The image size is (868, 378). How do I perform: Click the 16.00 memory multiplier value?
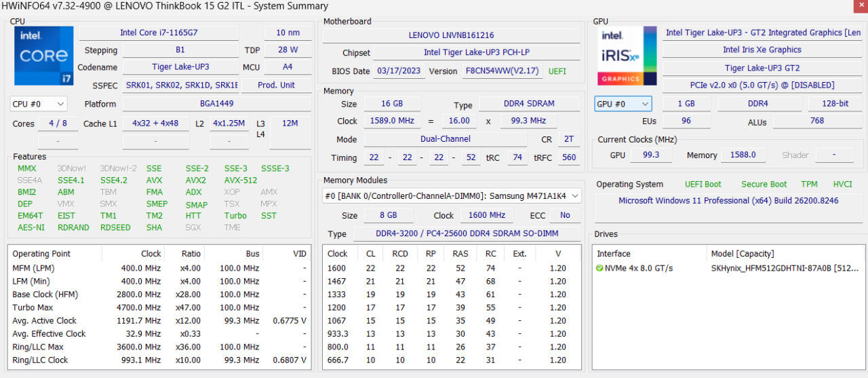coord(459,121)
